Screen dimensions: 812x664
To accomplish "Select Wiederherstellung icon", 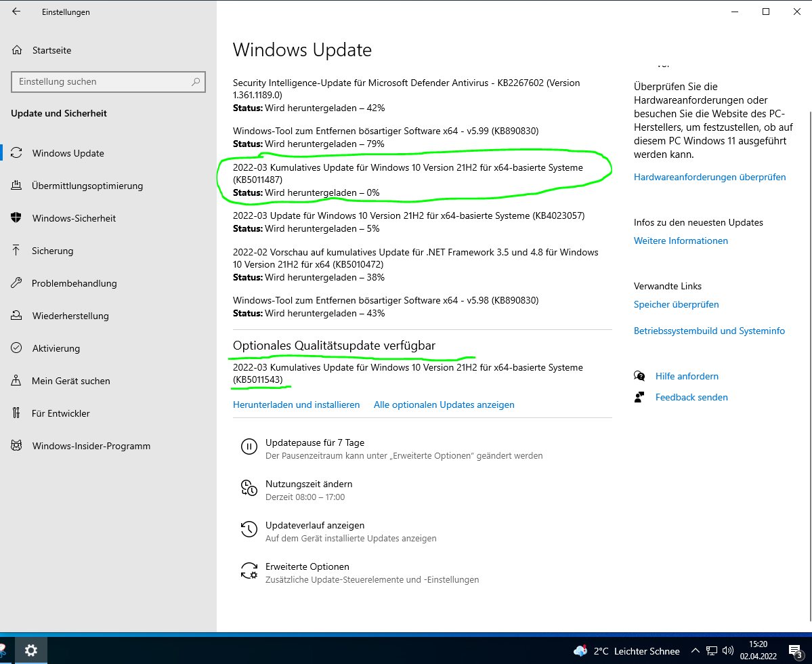I will [16, 316].
